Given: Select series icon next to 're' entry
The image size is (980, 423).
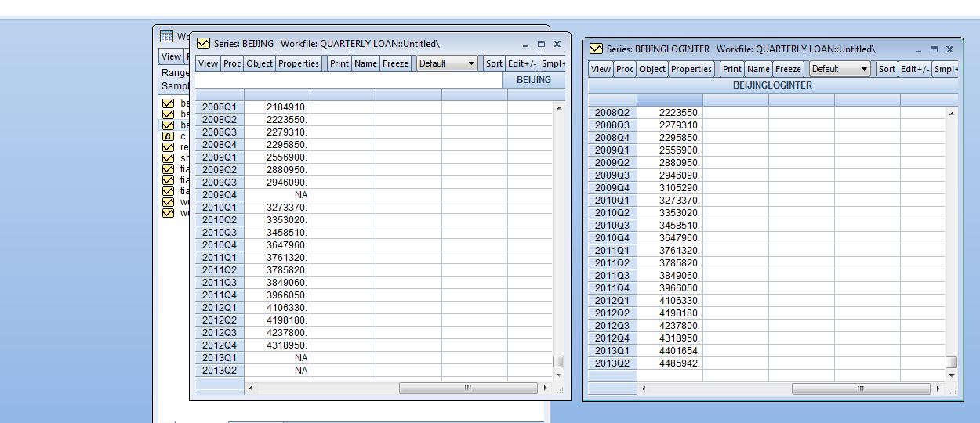Looking at the screenshot, I should [x=168, y=147].
